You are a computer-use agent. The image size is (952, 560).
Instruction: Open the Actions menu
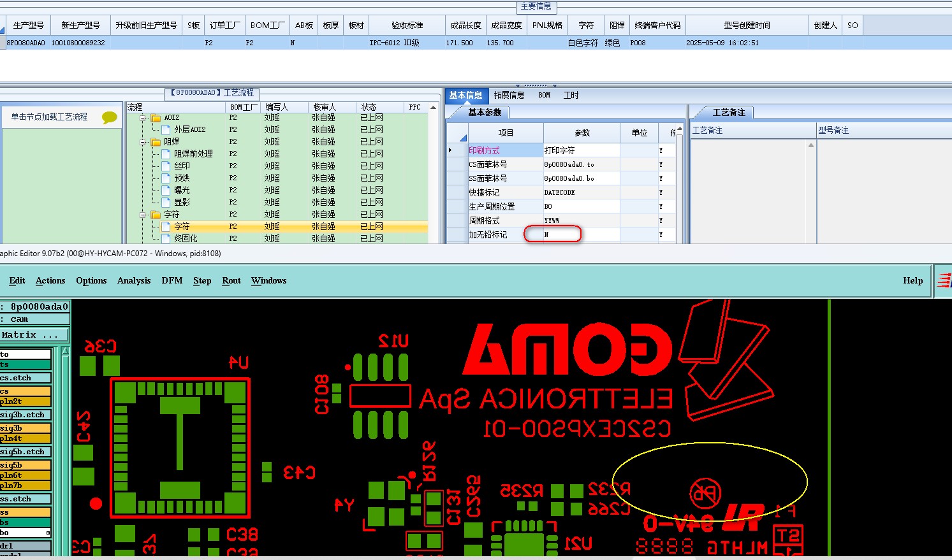50,281
